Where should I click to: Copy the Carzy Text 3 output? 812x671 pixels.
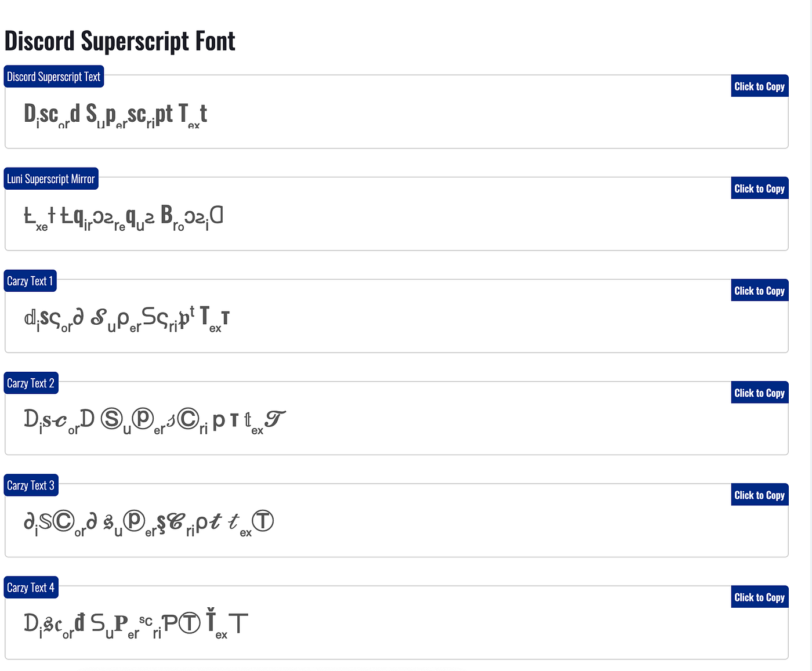coord(759,495)
